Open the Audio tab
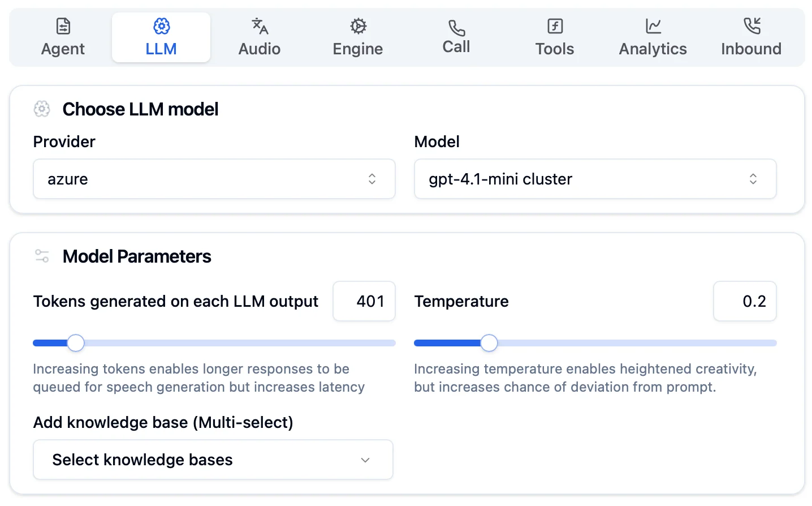The height and width of the screenshot is (506, 812). click(x=260, y=37)
